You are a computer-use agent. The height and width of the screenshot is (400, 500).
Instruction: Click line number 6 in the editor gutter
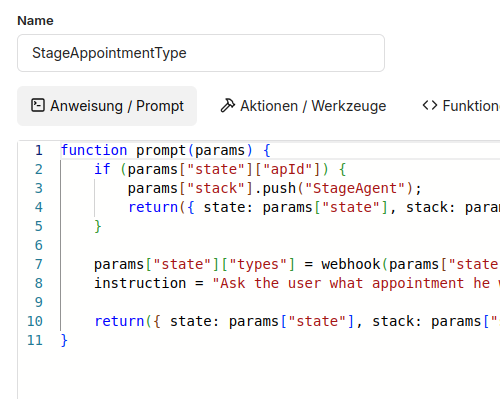tap(39, 245)
